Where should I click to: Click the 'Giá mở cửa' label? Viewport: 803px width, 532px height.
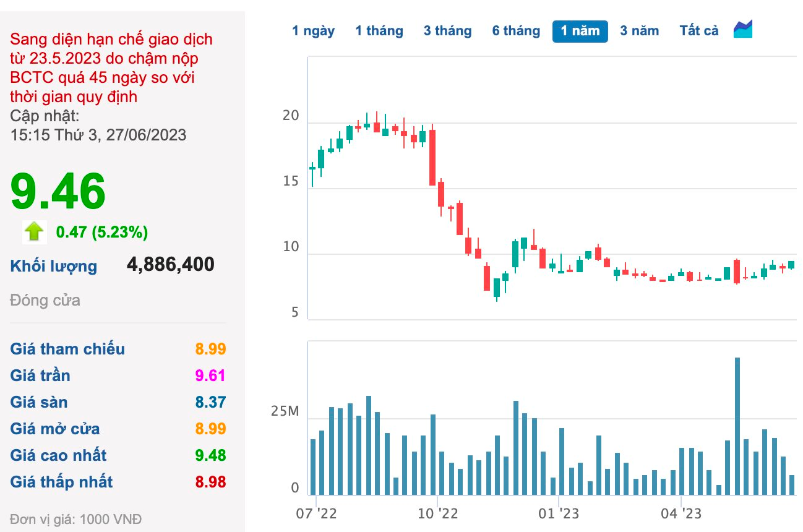[55, 429]
